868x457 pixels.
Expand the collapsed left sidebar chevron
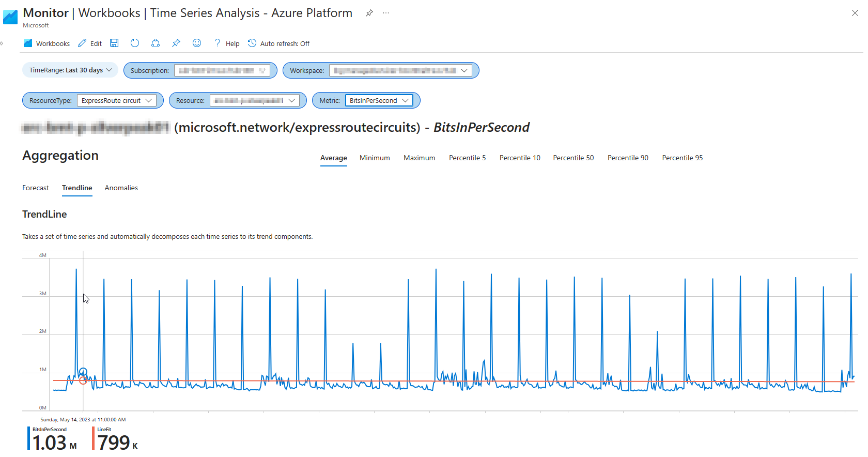click(2, 43)
